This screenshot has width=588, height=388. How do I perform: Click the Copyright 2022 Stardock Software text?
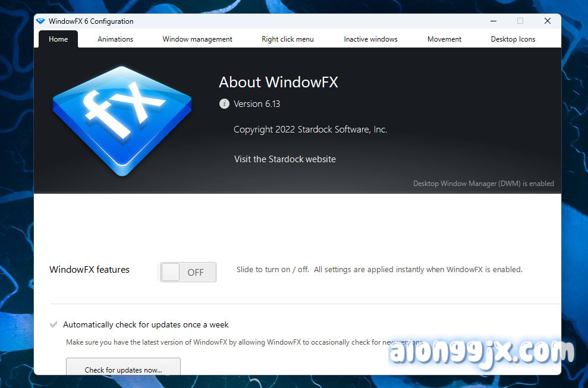[310, 130]
